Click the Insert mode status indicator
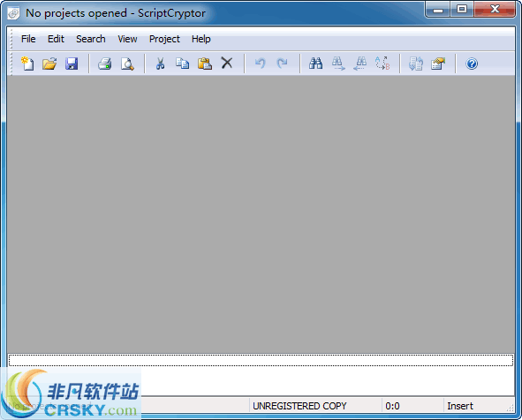This screenshot has width=522, height=420. click(460, 406)
